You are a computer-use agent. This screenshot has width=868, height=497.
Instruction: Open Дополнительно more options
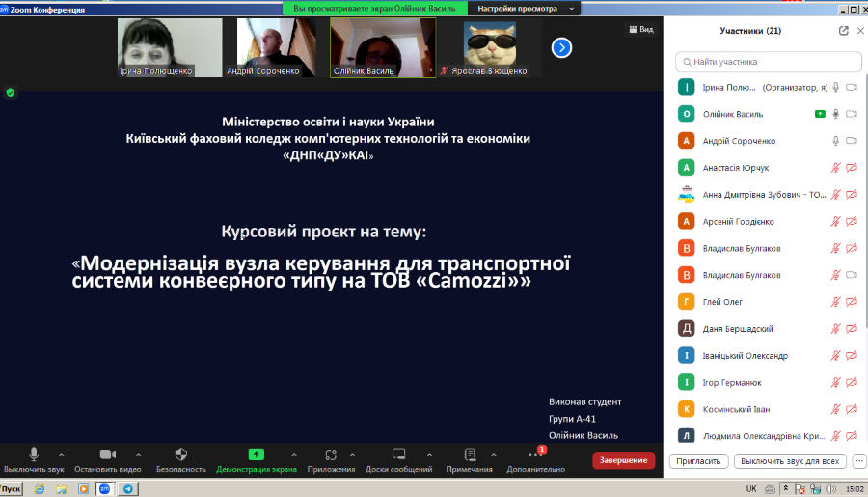click(536, 460)
